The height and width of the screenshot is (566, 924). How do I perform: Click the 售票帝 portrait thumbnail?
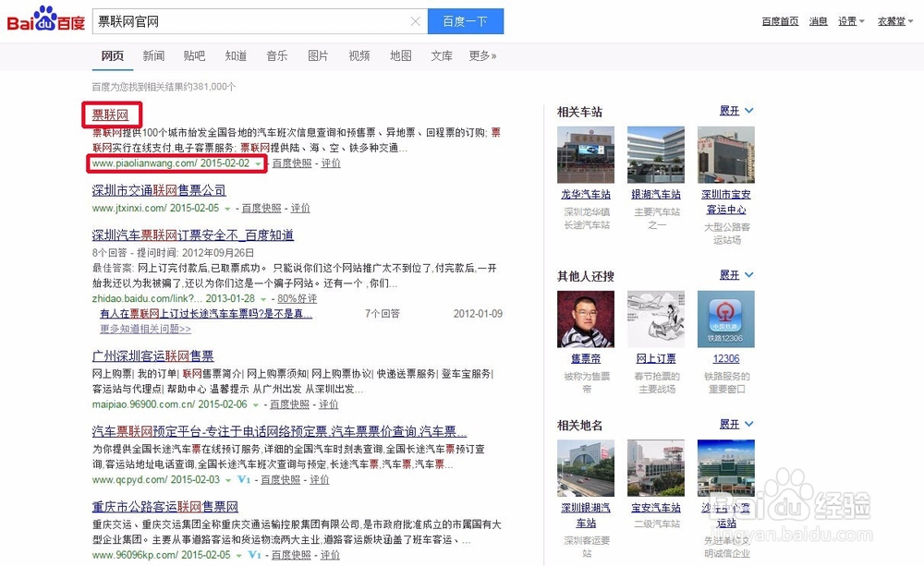586,319
